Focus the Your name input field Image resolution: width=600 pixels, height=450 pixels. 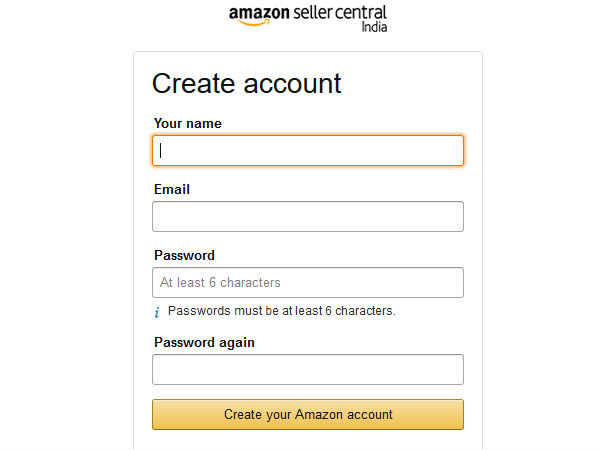click(x=308, y=151)
